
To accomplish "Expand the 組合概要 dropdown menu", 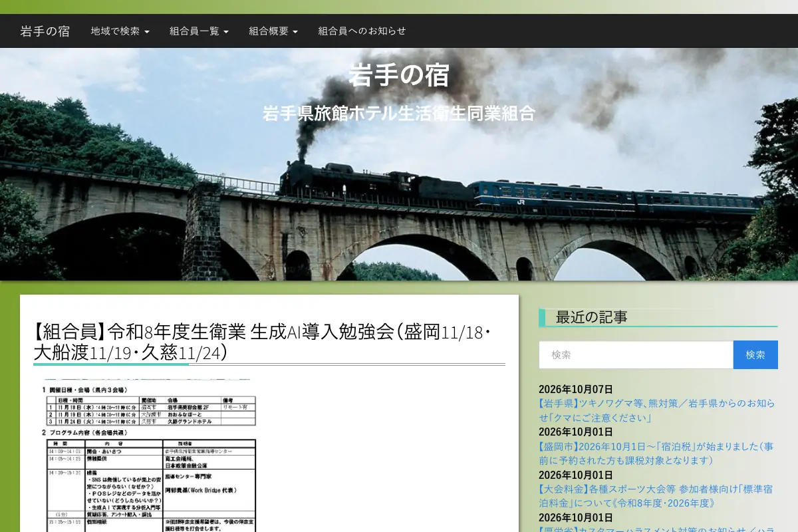I will click(273, 31).
